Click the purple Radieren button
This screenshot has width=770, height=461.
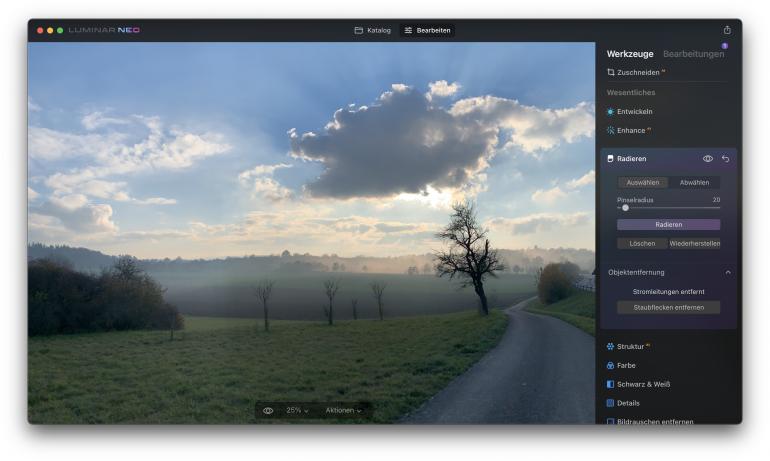[668, 224]
